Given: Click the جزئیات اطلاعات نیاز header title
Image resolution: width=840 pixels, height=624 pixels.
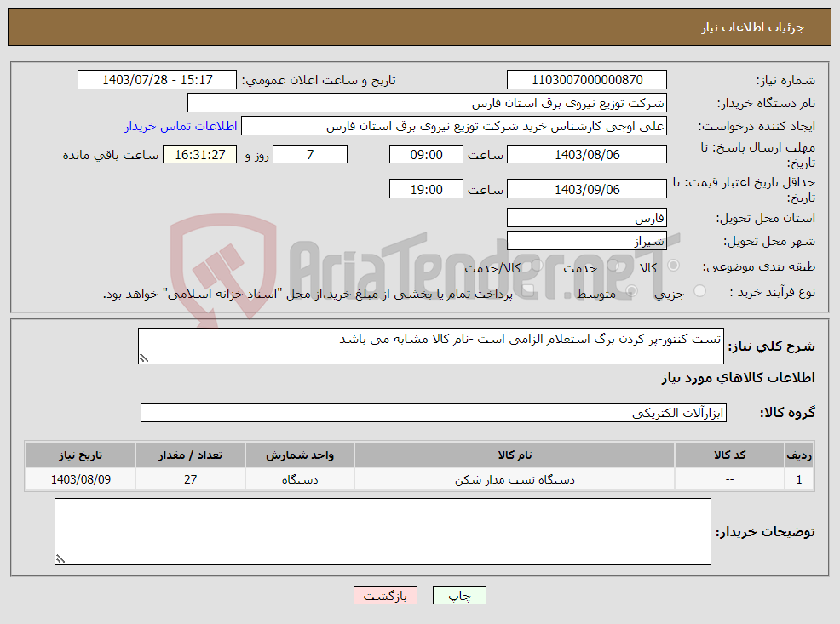Looking at the screenshot, I should [x=753, y=27].
